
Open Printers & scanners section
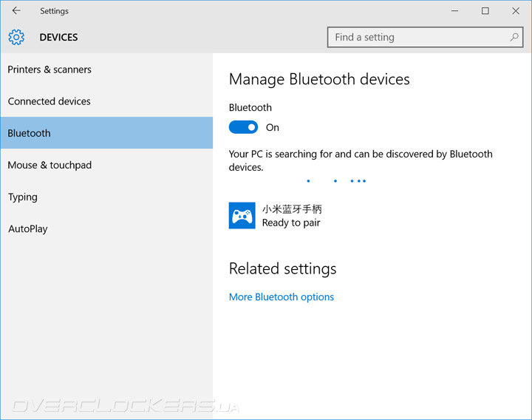[x=50, y=70]
